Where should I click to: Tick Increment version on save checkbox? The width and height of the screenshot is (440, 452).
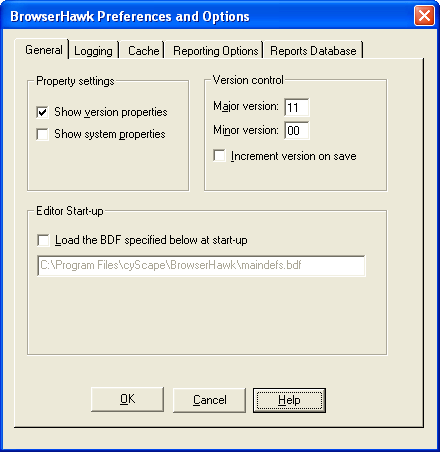[219, 156]
